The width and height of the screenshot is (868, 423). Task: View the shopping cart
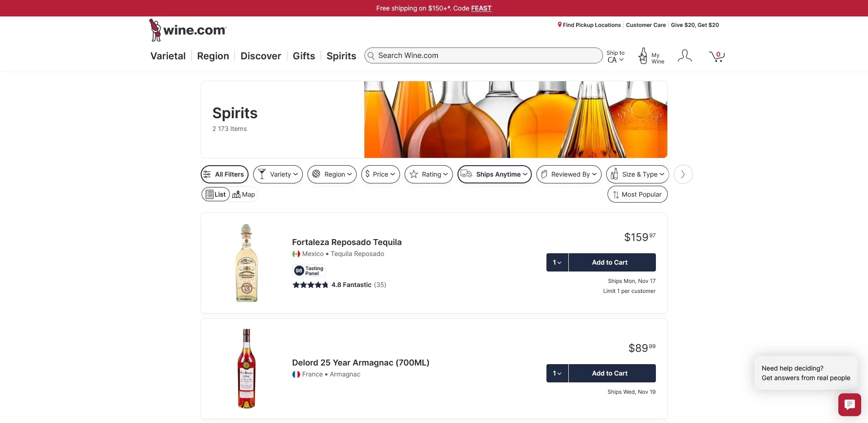pyautogui.click(x=717, y=56)
